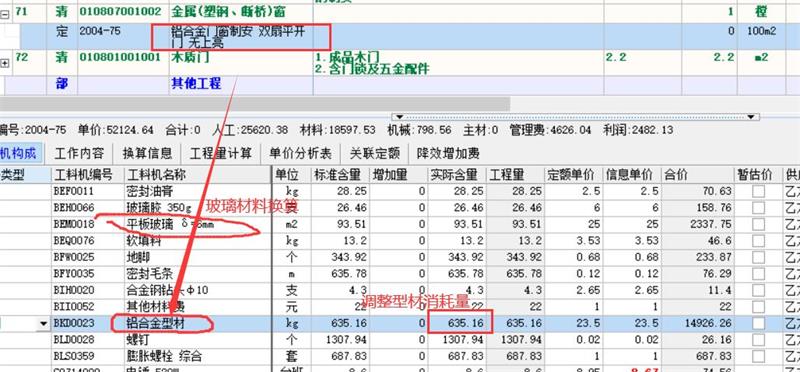Click the left splitter arrow above the detail pane
800x372 pixels.
pos(400,117)
